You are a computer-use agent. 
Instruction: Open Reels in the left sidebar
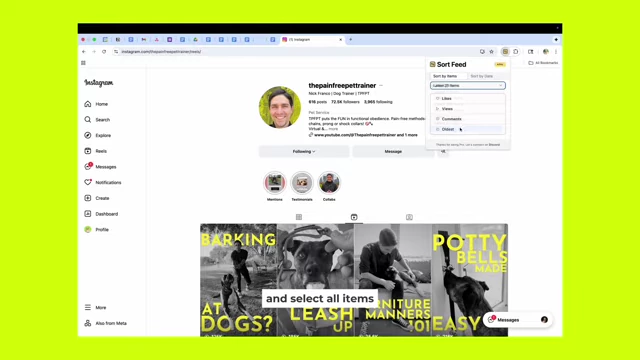(x=96, y=151)
